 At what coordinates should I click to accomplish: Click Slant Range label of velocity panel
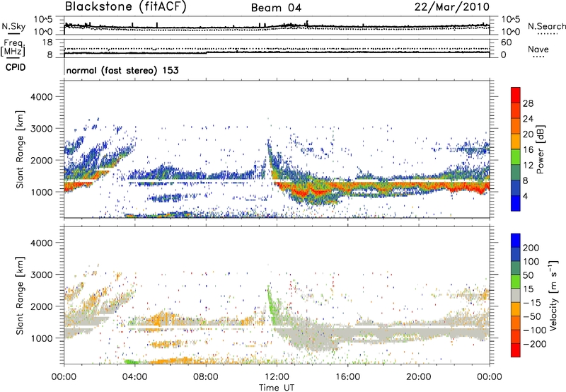pos(20,296)
